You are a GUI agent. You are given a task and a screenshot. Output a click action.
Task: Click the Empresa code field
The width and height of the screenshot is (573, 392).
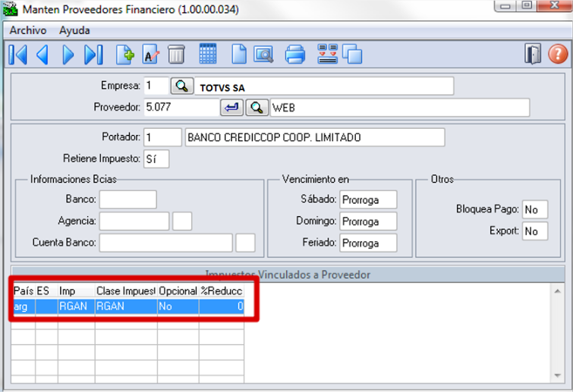point(156,86)
